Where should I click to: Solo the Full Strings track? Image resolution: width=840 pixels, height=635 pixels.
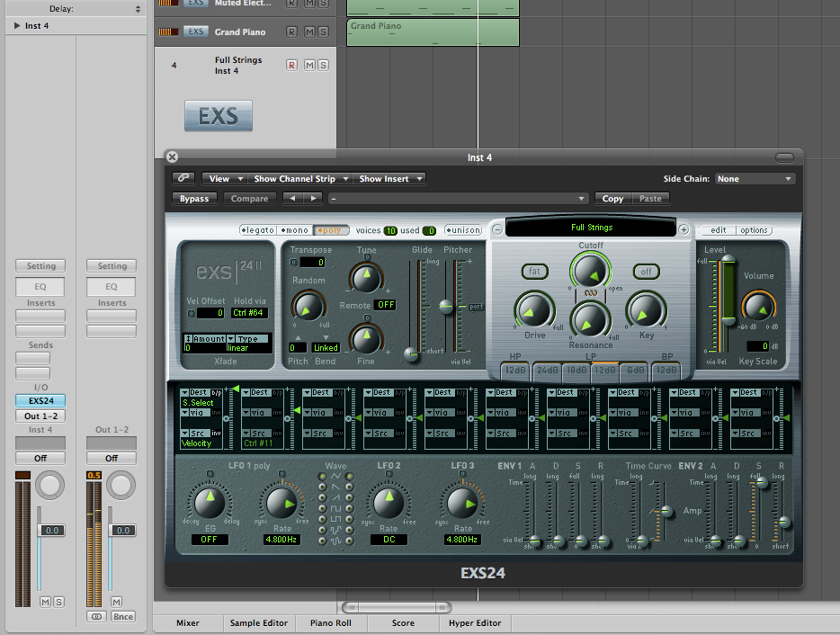pyautogui.click(x=323, y=65)
